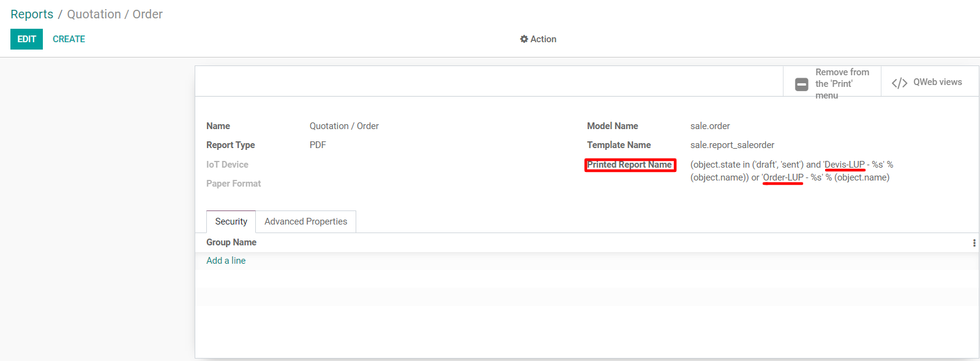Open QWeb views via the code icon
Viewport: 980px width, 361px height.
(899, 83)
